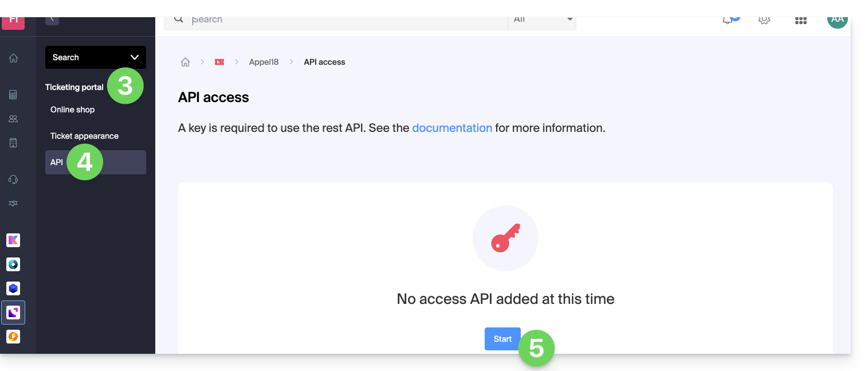Image resolution: width=868 pixels, height=371 pixels.
Task: Open the people icon in left sidebar
Action: click(13, 119)
